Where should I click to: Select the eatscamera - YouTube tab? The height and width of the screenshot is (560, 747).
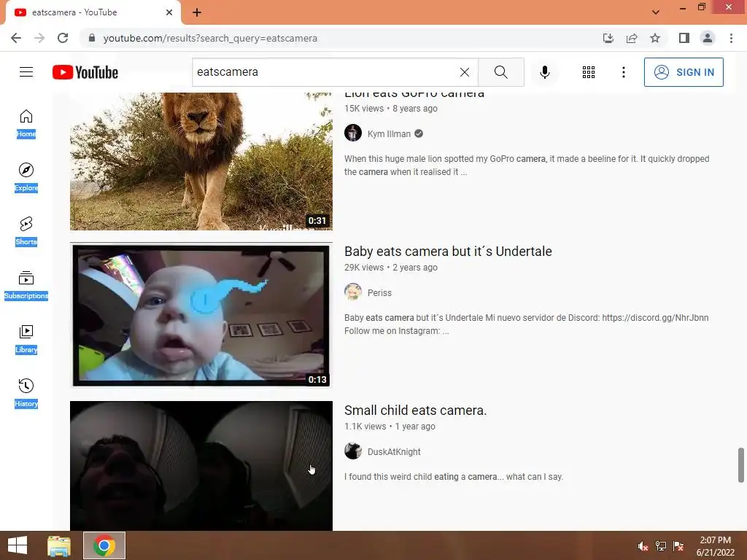click(x=93, y=12)
